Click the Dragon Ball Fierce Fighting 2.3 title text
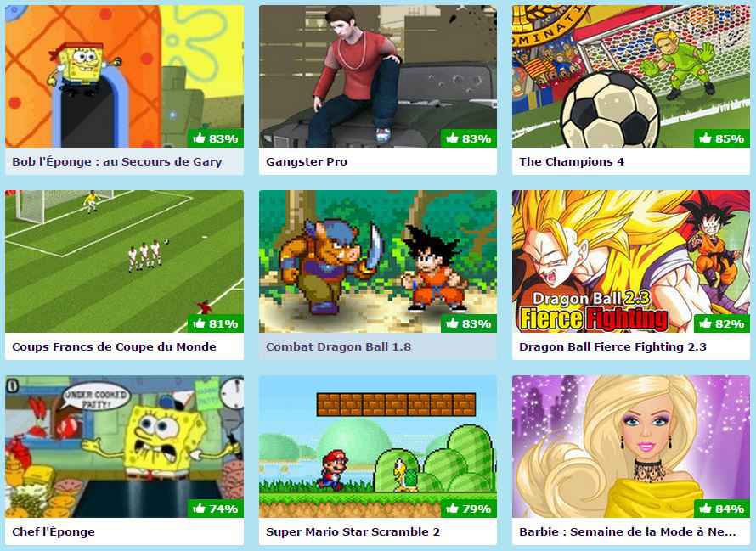 click(x=612, y=347)
